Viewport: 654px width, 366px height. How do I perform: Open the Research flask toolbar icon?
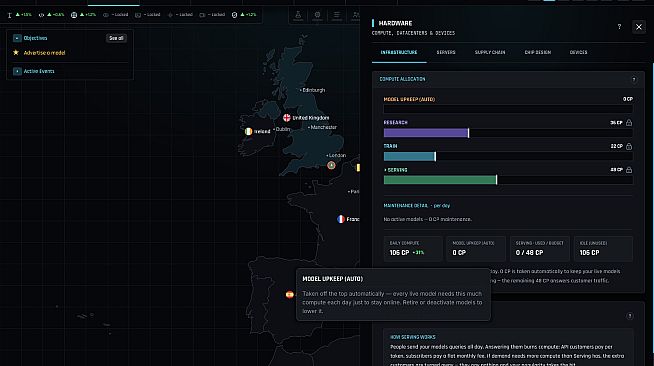point(298,16)
